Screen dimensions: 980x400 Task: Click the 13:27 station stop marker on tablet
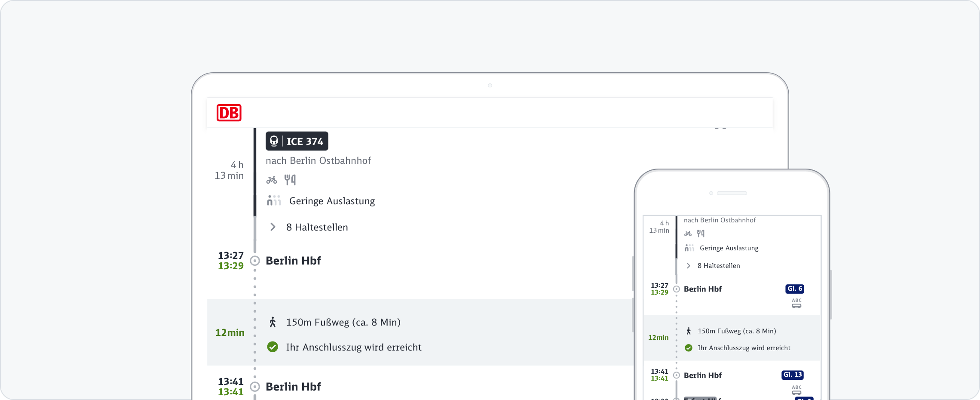[255, 261]
